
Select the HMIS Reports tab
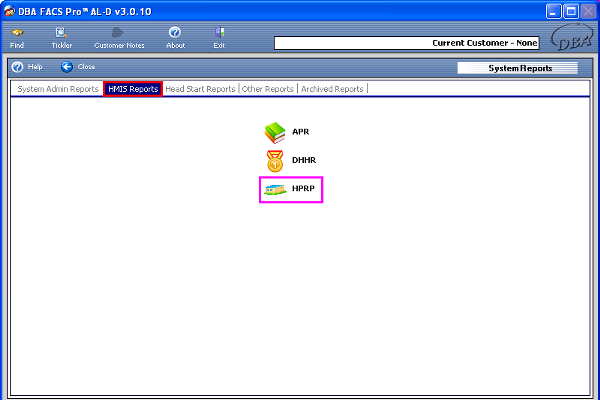pos(132,89)
